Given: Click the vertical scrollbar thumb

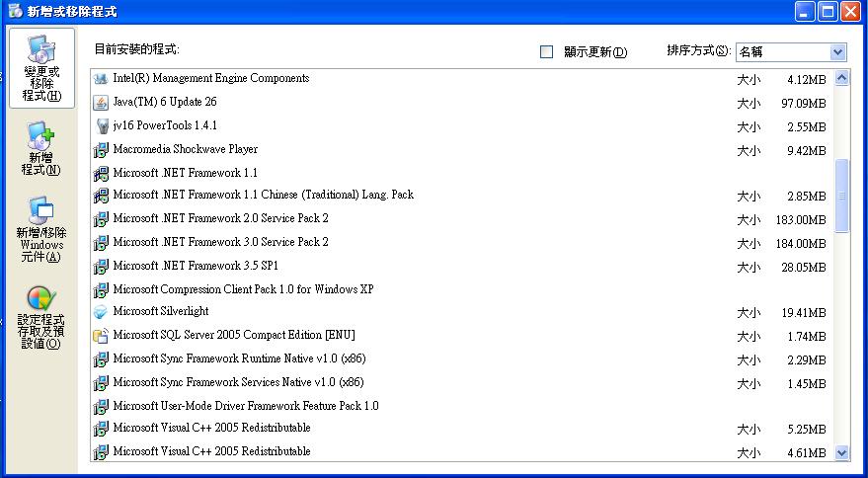Looking at the screenshot, I should click(x=841, y=196).
